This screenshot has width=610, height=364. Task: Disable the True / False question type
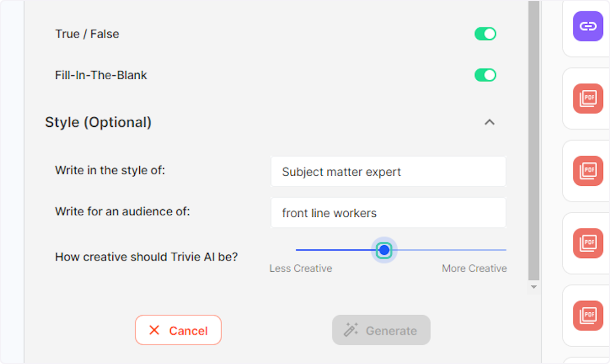pyautogui.click(x=485, y=34)
